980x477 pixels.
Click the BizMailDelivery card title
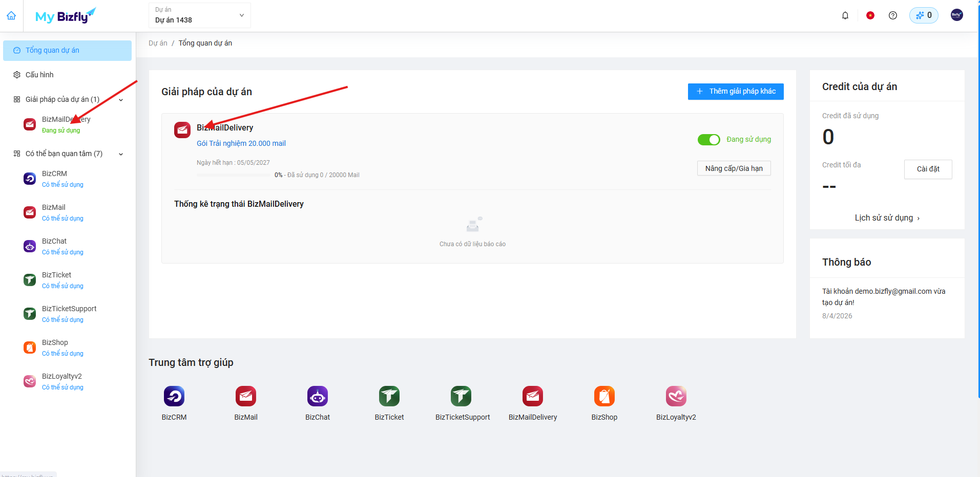pyautogui.click(x=225, y=127)
